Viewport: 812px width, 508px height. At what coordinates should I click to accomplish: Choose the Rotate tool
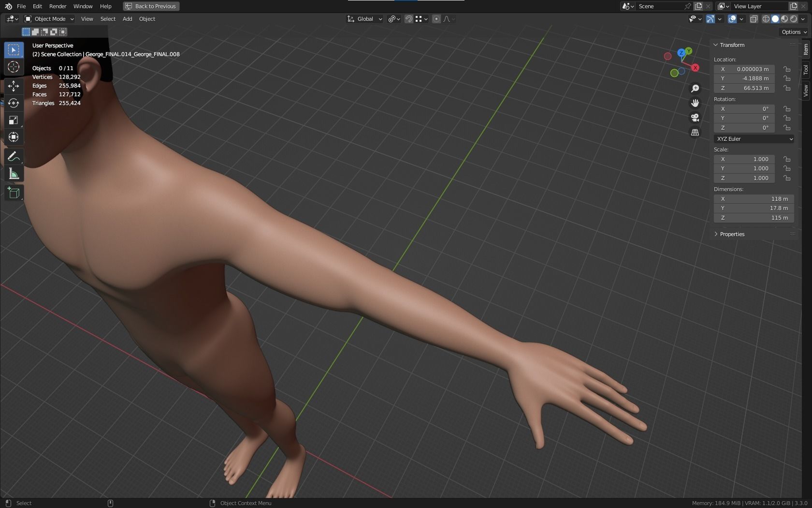pyautogui.click(x=14, y=103)
